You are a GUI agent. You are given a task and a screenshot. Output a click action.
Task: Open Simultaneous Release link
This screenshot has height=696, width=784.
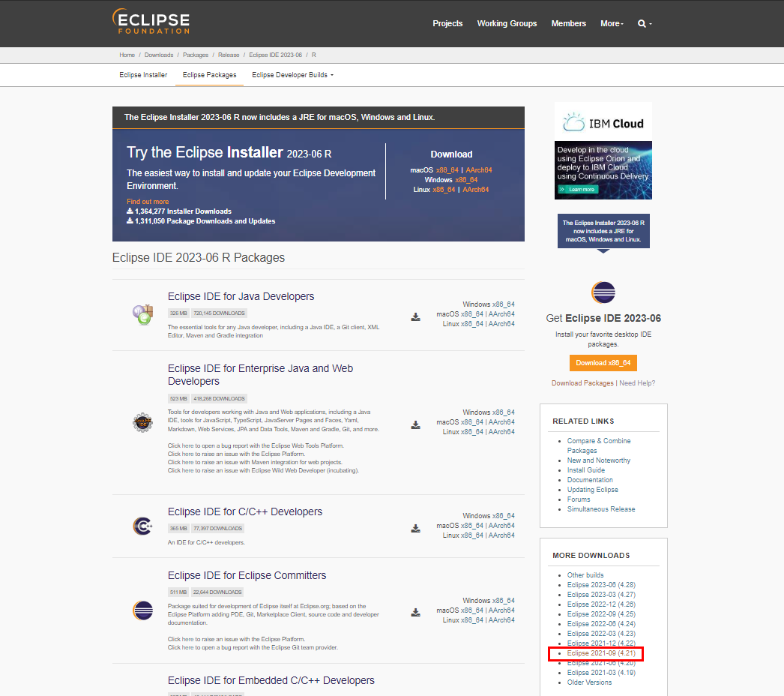601,509
